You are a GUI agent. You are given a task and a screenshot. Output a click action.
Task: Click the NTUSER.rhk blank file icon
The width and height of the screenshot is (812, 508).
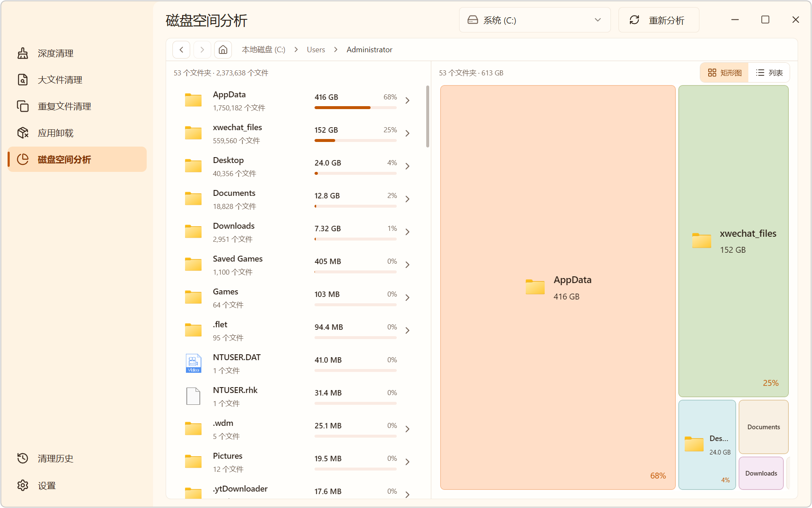194,396
